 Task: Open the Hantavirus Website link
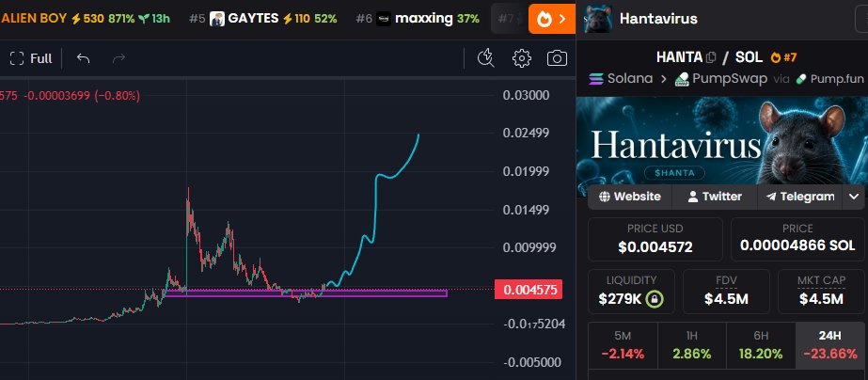[630, 197]
